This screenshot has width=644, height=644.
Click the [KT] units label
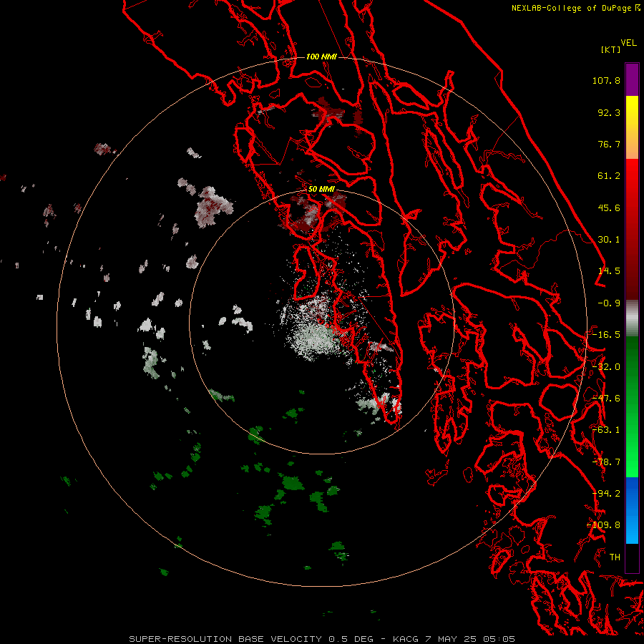pos(611,49)
